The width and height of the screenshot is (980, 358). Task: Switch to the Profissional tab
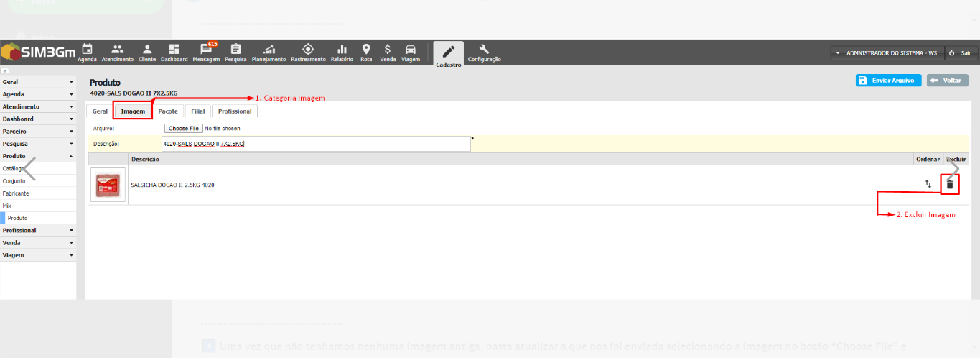coord(235,111)
